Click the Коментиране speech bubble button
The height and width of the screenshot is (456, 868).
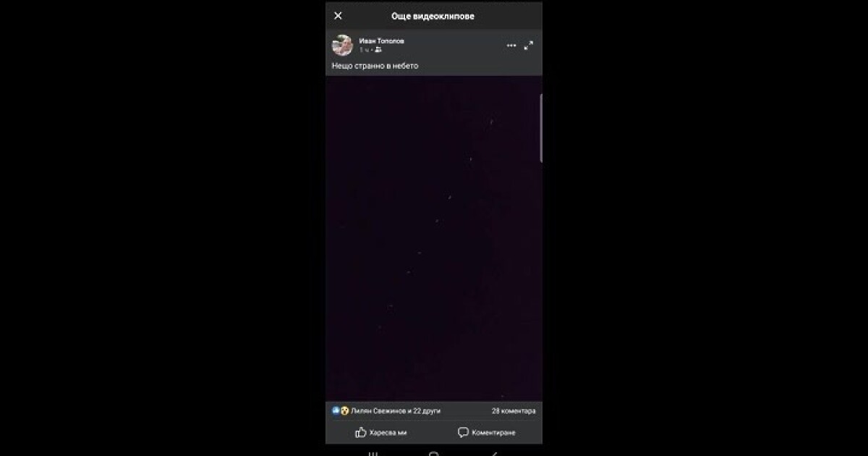pos(487,432)
